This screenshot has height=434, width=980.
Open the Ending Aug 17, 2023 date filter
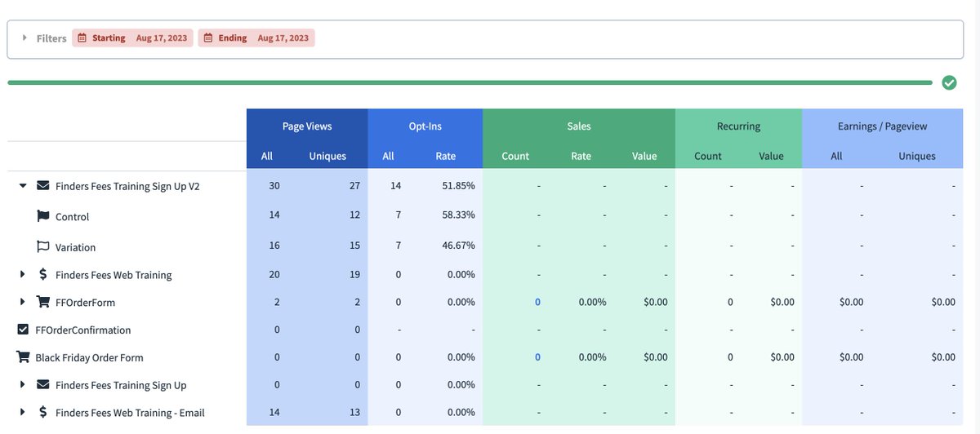click(256, 38)
